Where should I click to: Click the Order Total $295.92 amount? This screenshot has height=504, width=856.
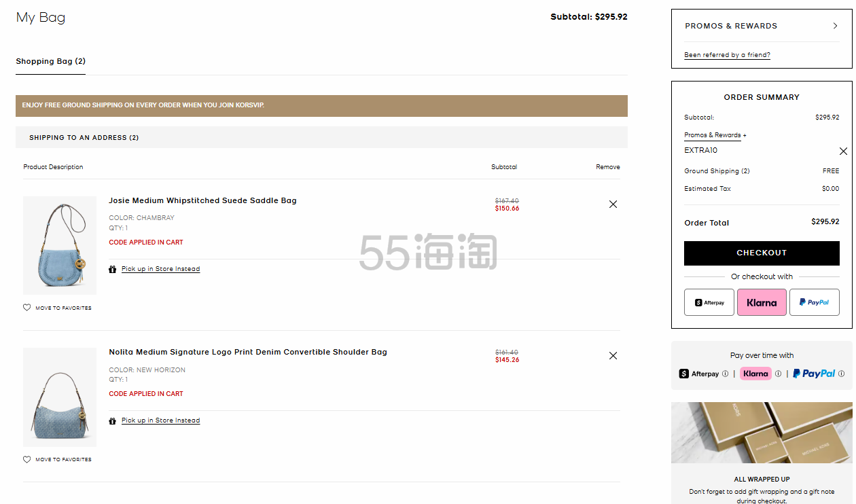825,221
